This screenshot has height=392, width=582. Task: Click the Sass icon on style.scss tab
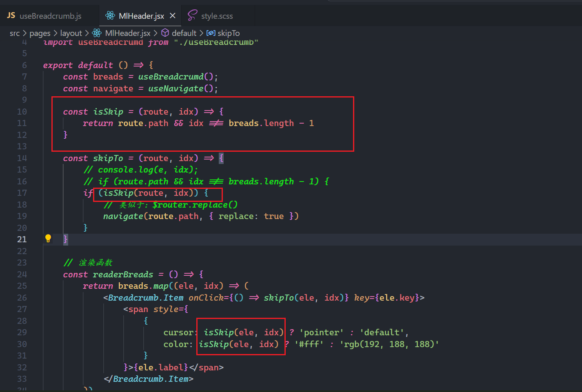pos(192,16)
